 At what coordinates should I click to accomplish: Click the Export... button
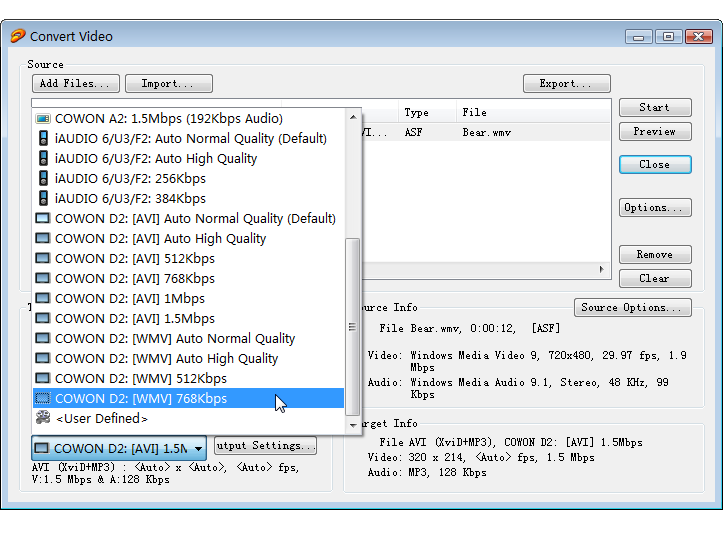coord(567,83)
